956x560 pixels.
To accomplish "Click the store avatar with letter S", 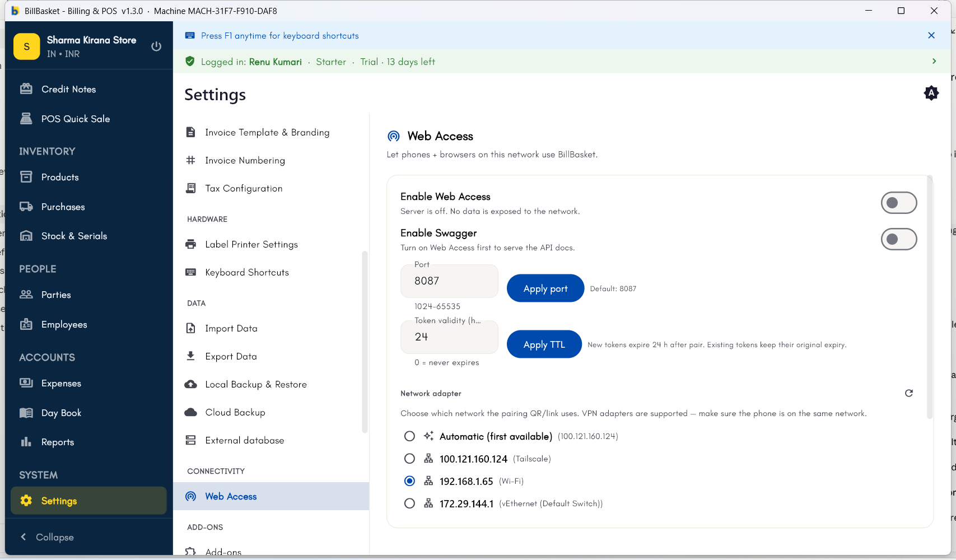I will (x=27, y=46).
